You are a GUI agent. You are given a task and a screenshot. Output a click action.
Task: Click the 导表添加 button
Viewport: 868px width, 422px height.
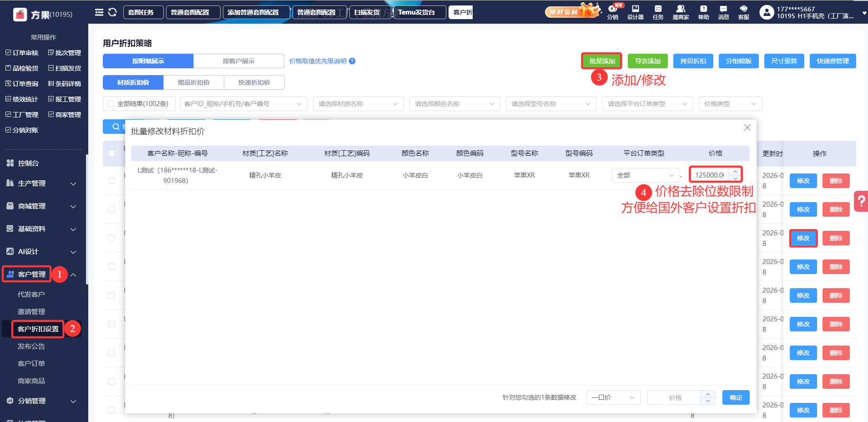tap(648, 61)
